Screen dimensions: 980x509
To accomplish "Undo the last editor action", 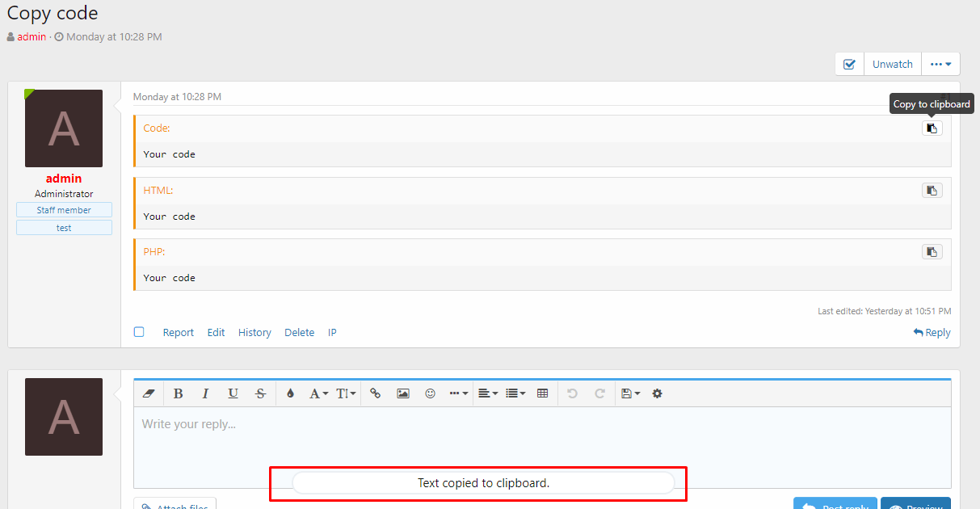I will 573,393.
